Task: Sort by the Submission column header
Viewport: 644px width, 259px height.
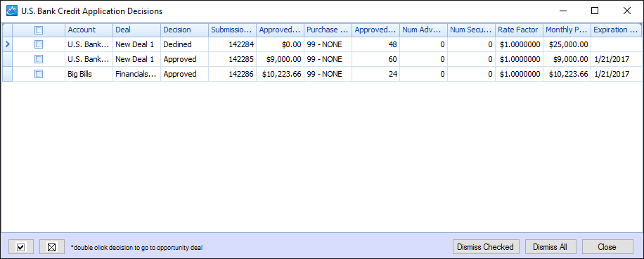Action: click(x=232, y=30)
